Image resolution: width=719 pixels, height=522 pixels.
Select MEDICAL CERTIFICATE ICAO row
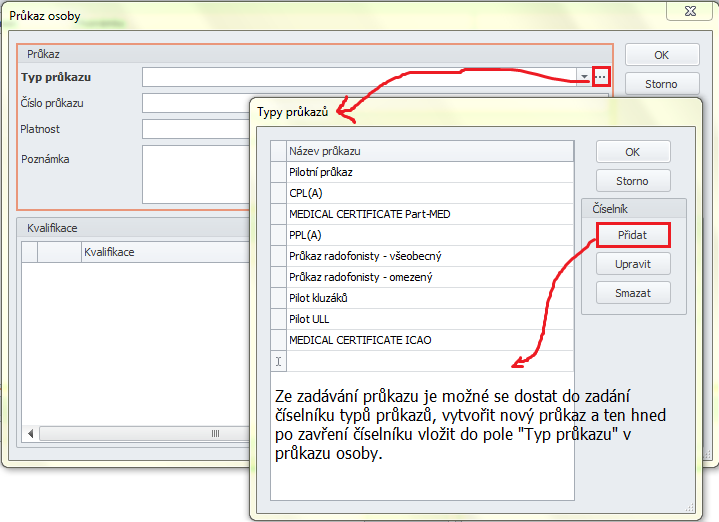coord(428,340)
